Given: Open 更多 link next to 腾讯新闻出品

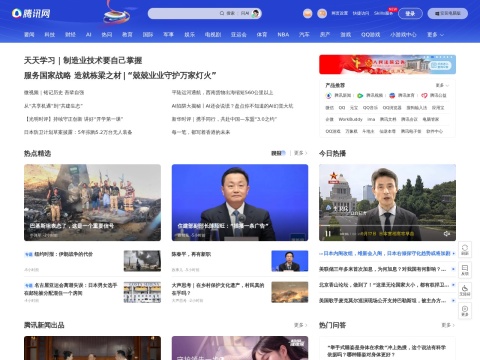Looking at the screenshot, I should click(300, 325).
